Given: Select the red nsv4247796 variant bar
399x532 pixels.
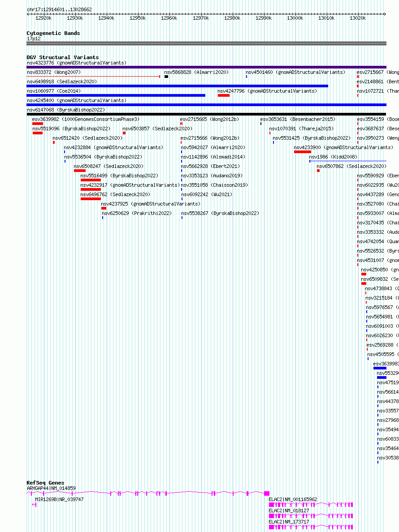Looking at the screenshot, I should 224,96.
